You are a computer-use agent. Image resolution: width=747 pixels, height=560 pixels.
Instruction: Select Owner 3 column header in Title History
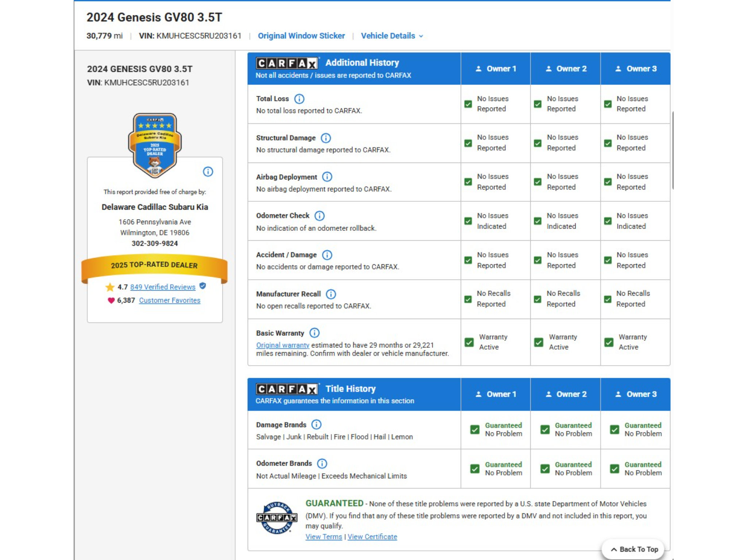point(636,394)
